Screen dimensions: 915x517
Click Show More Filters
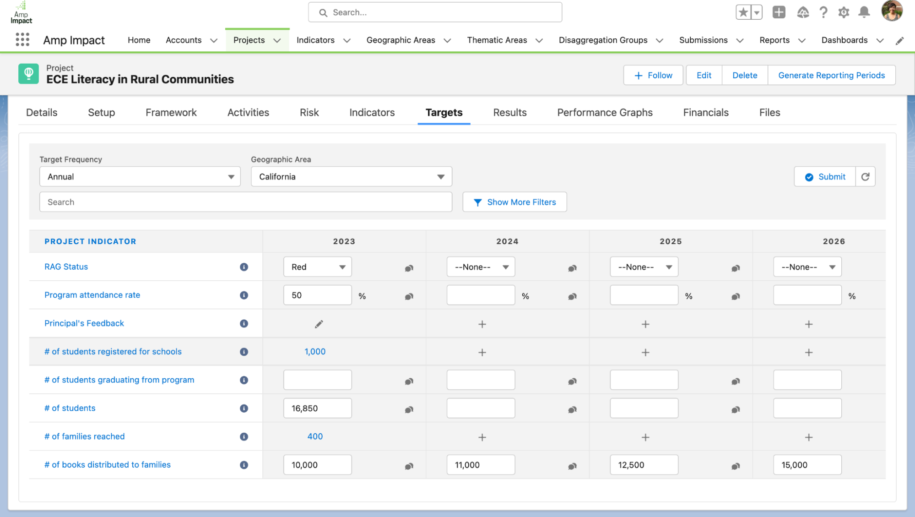coord(515,202)
